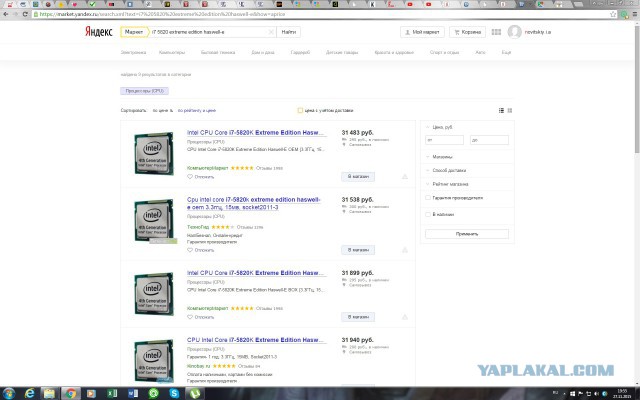The width and height of the screenshot is (640, 400).
Task: Report the 31 483 руб. offer via warning triangle
Action: point(405,177)
